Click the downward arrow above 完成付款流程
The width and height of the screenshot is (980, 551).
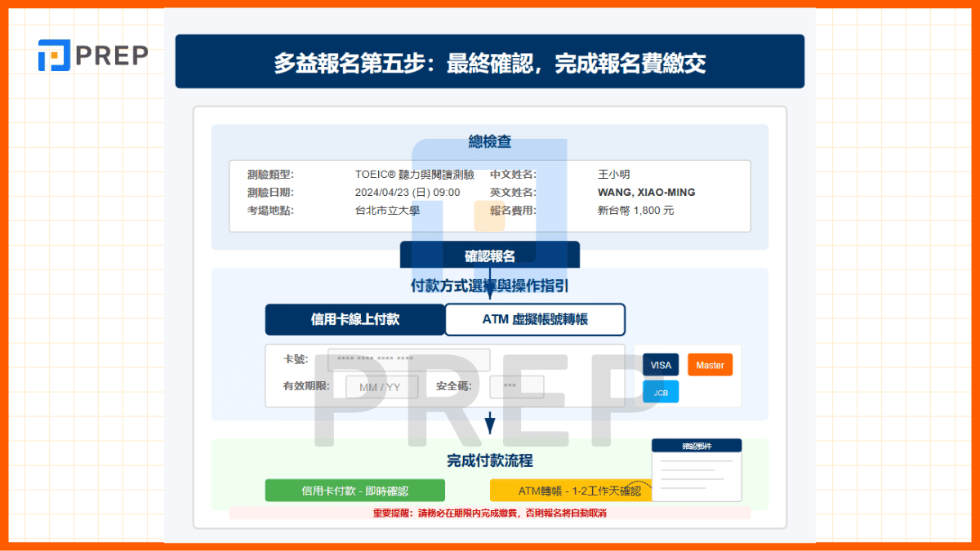pos(490,422)
